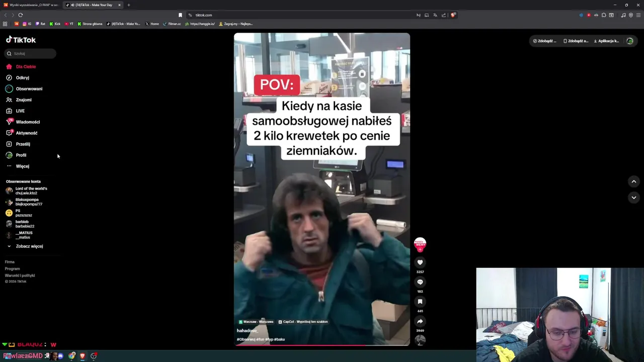Share the video via arrow icon

(420, 321)
